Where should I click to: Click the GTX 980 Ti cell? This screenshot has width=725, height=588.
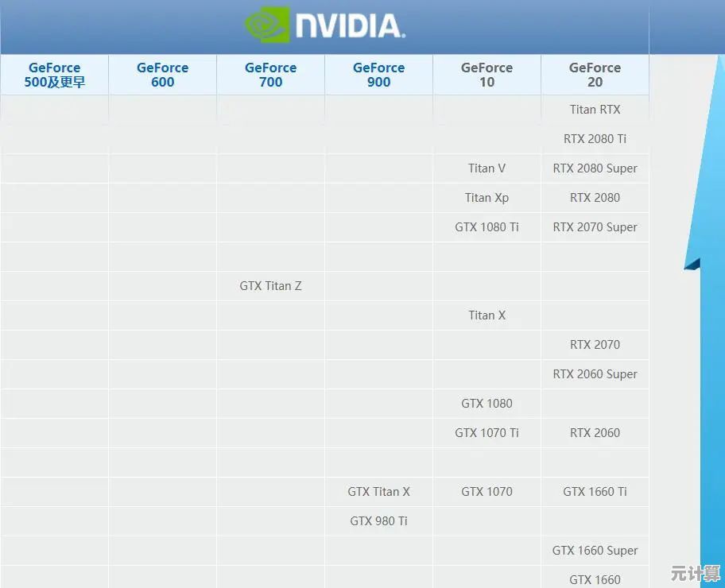pos(378,521)
